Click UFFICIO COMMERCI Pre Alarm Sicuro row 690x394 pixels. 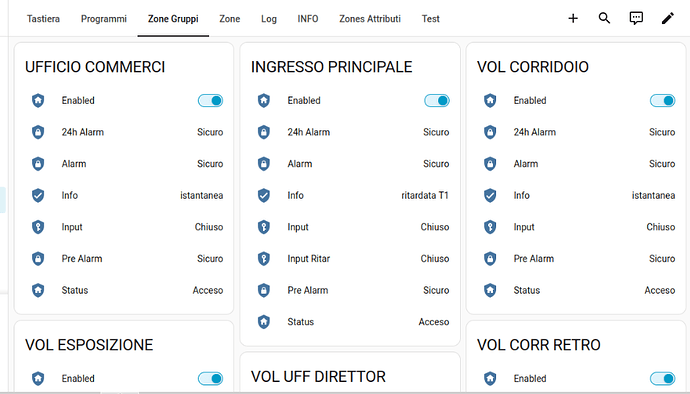(x=124, y=259)
